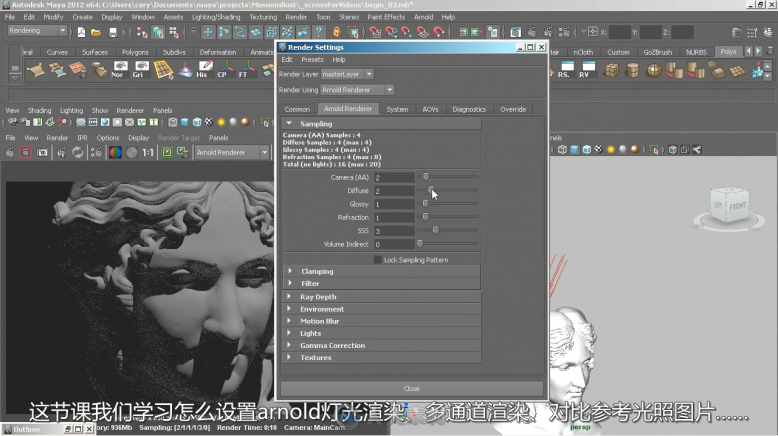Select the Polygons shelf tab
This screenshot has height=436, width=778.
[x=135, y=52]
